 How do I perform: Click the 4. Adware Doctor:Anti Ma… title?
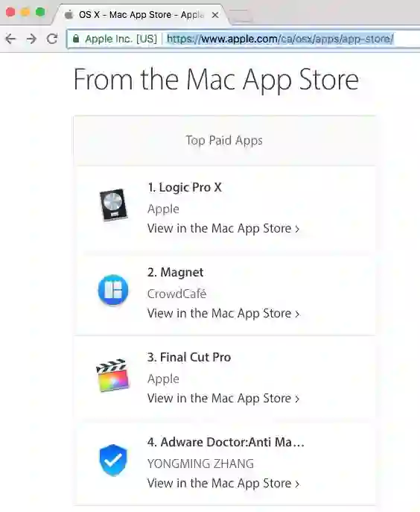pyautogui.click(x=226, y=442)
